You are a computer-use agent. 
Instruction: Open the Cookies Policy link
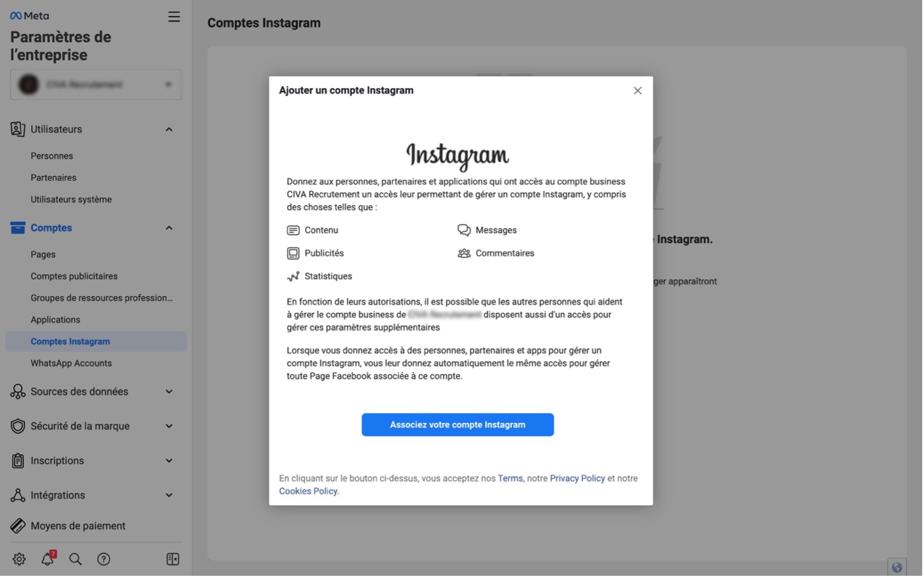tap(308, 491)
